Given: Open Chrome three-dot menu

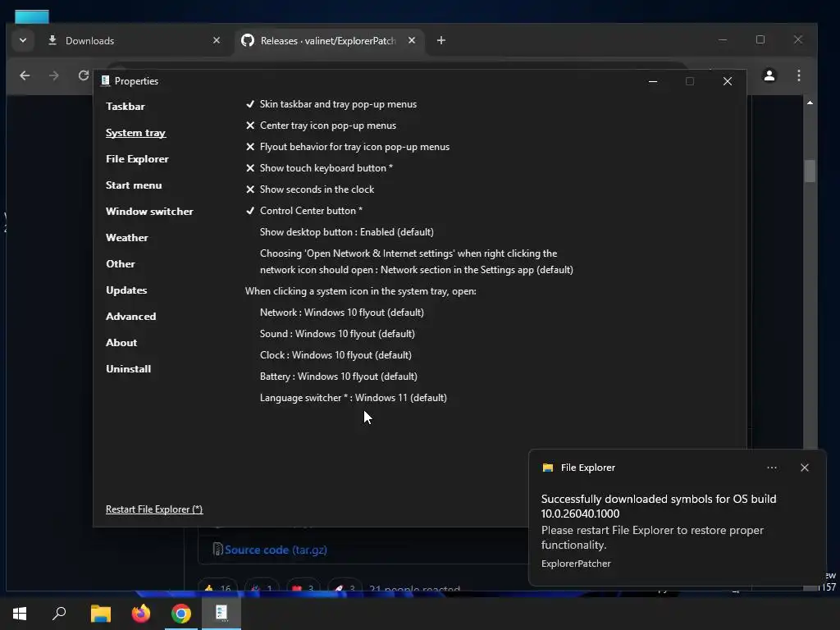Looking at the screenshot, I should [x=799, y=75].
